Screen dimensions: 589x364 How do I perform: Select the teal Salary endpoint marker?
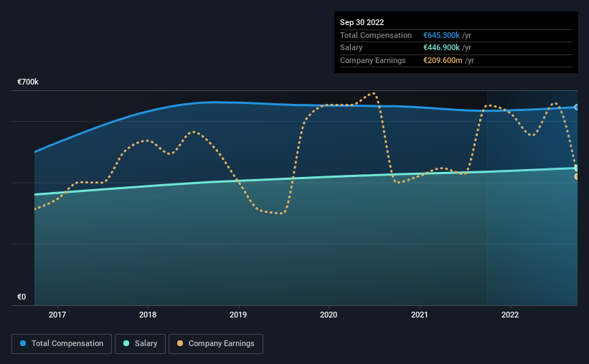click(x=577, y=168)
